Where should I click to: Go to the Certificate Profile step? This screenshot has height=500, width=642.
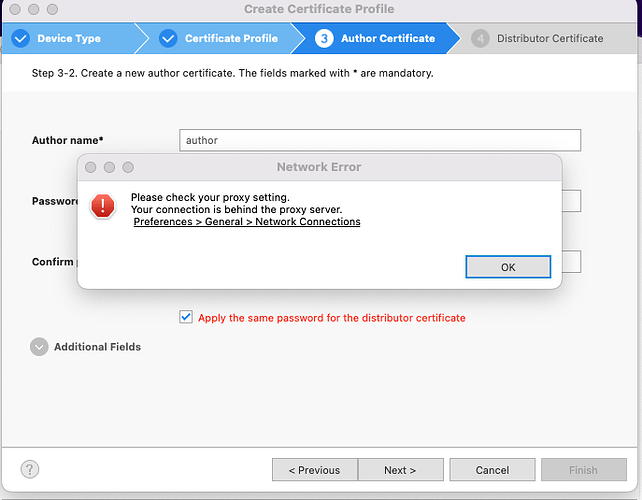pyautogui.click(x=231, y=38)
